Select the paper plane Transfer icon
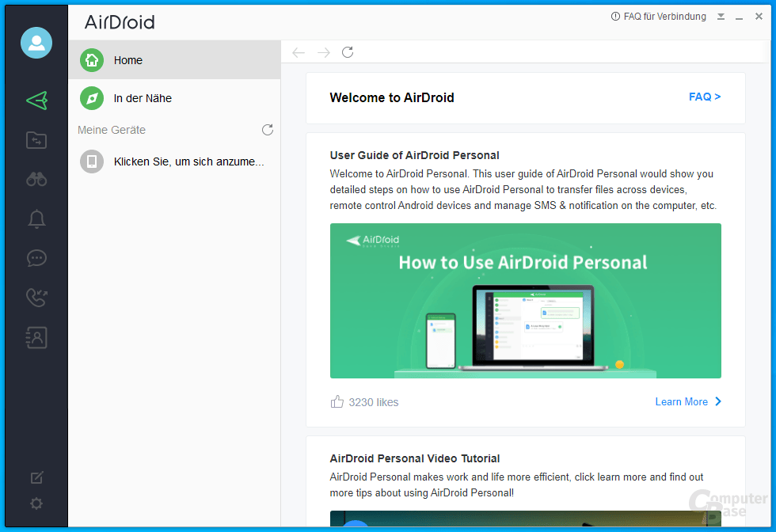Viewport: 776px width, 532px height. pos(36,101)
